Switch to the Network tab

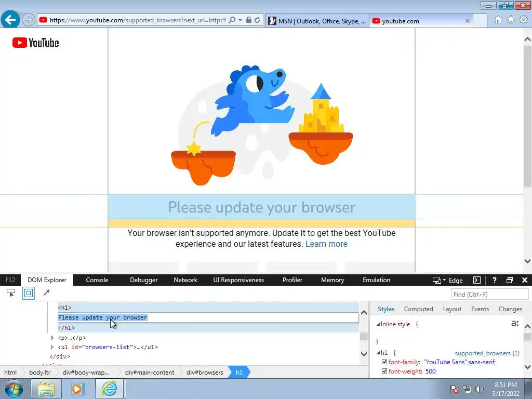pos(185,280)
